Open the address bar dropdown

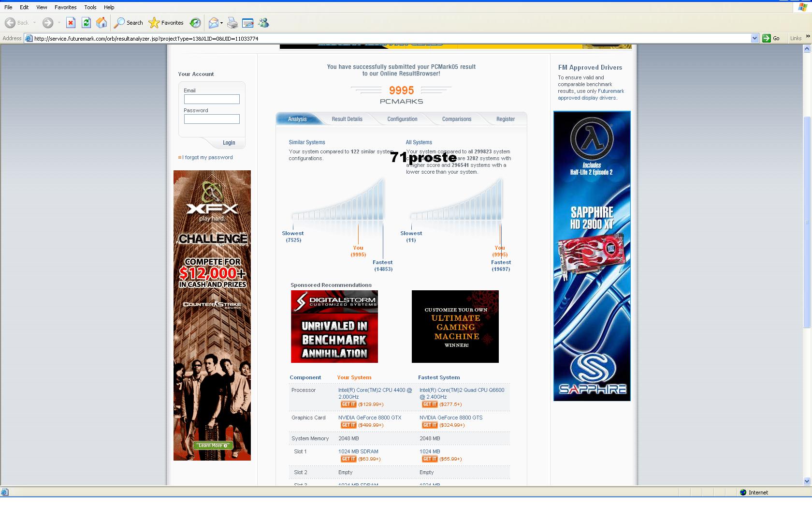(x=755, y=38)
